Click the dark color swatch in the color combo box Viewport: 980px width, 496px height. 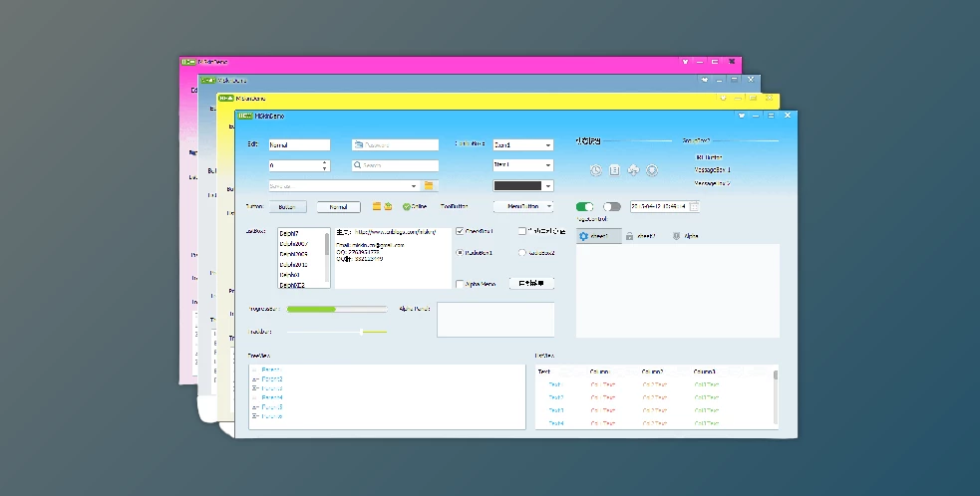517,185
